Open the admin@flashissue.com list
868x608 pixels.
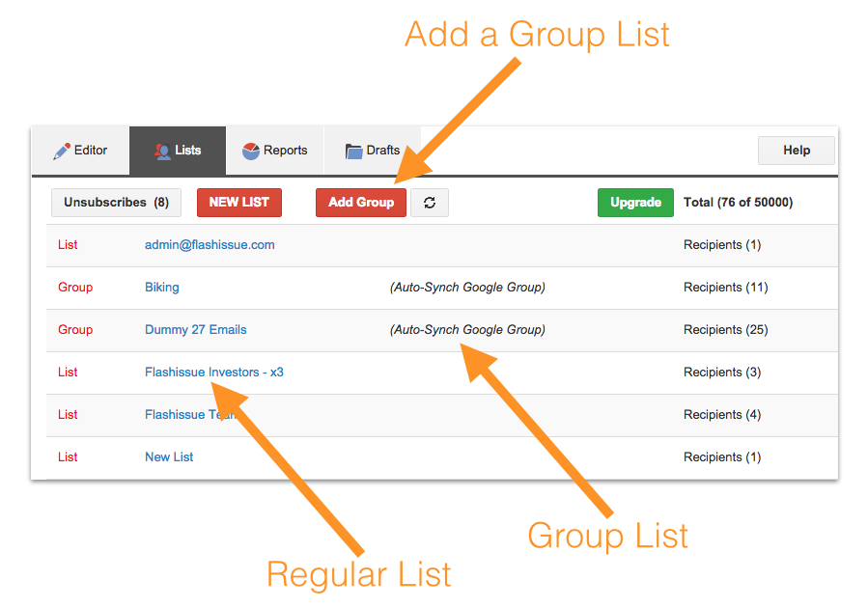pyautogui.click(x=210, y=245)
